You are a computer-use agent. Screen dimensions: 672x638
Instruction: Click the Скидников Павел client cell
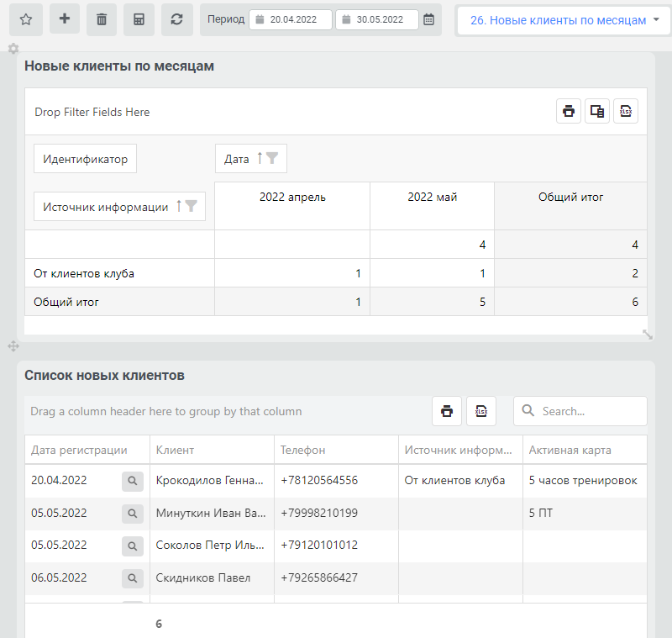[213, 578]
